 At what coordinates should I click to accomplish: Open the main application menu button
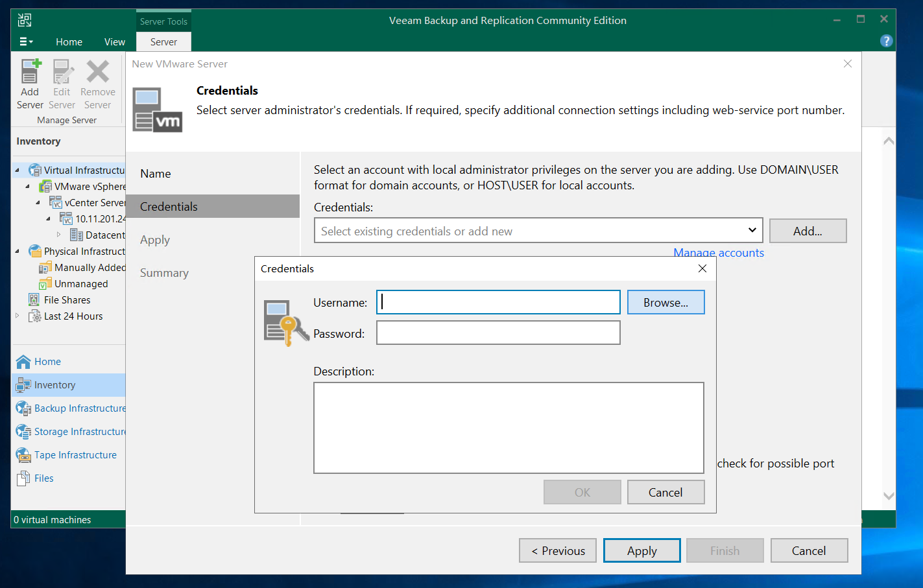tap(26, 42)
